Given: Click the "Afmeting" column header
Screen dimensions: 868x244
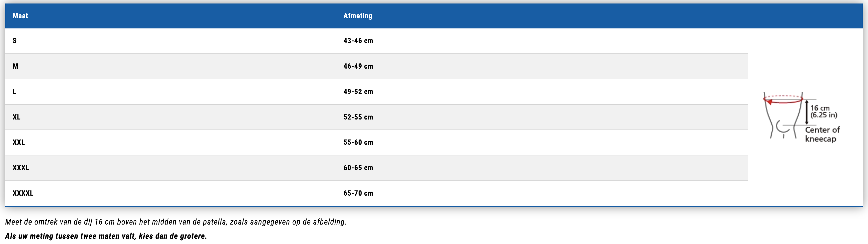Looking at the screenshot, I should (x=358, y=16).
